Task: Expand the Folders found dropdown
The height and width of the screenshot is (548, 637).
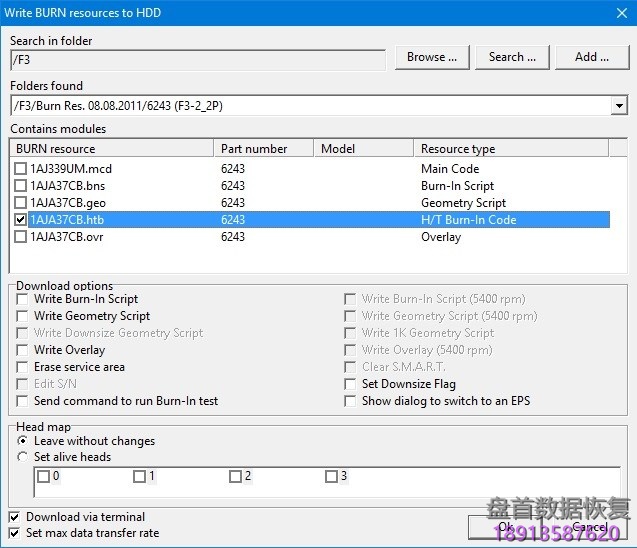Action: point(619,106)
